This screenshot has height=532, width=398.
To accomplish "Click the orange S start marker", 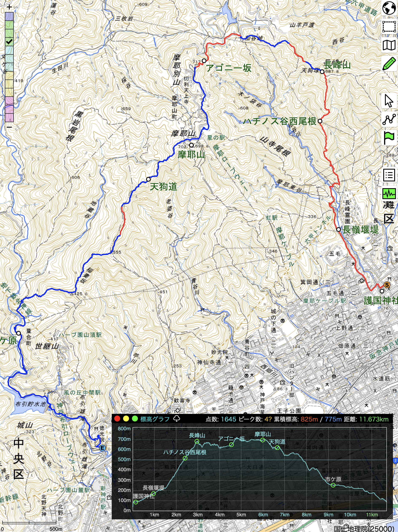I will coord(387,285).
